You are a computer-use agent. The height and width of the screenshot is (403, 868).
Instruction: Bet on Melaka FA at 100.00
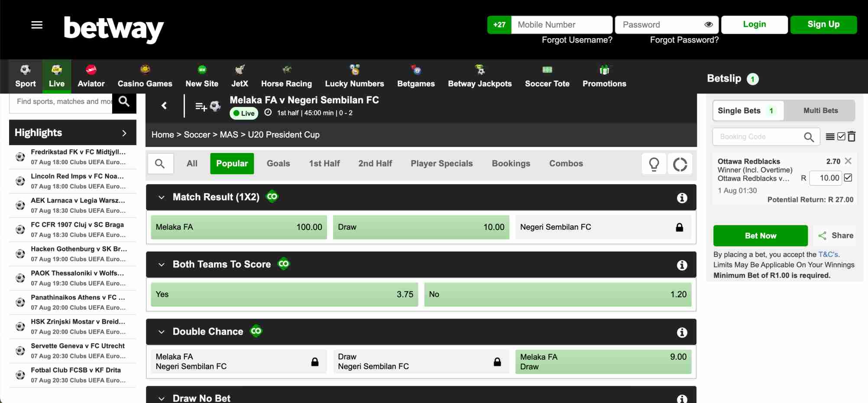(239, 227)
